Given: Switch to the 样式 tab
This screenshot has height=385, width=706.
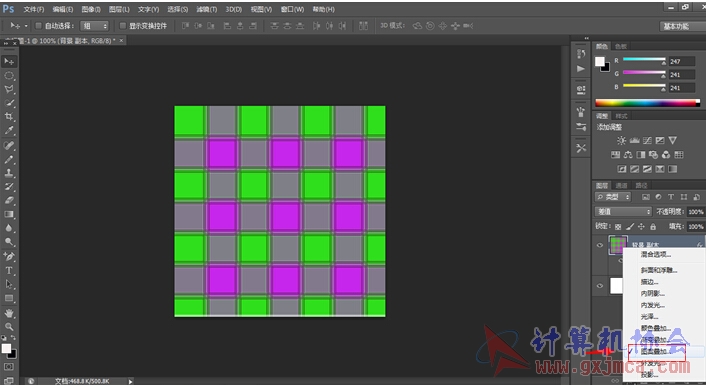Looking at the screenshot, I should [x=621, y=116].
